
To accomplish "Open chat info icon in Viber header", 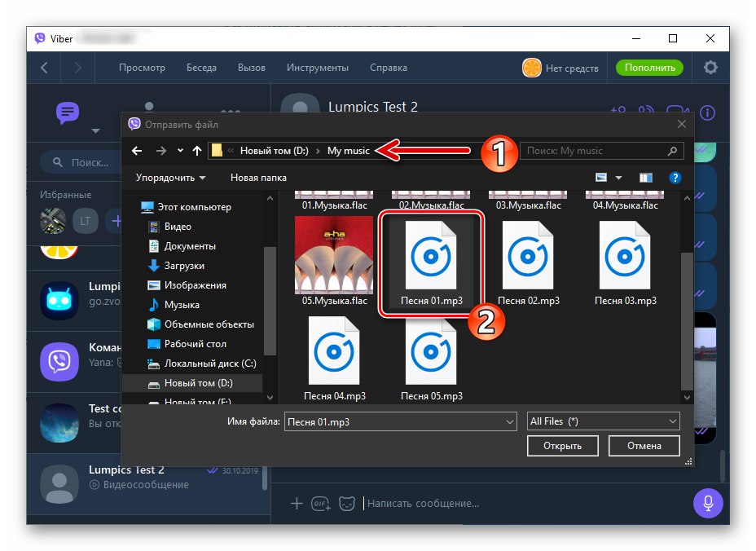I will [707, 113].
